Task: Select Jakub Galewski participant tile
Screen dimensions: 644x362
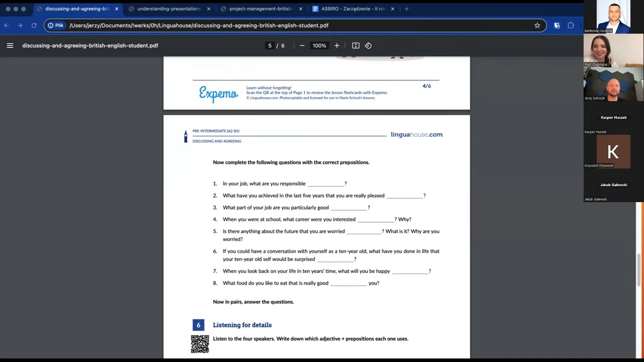Action: point(613,185)
